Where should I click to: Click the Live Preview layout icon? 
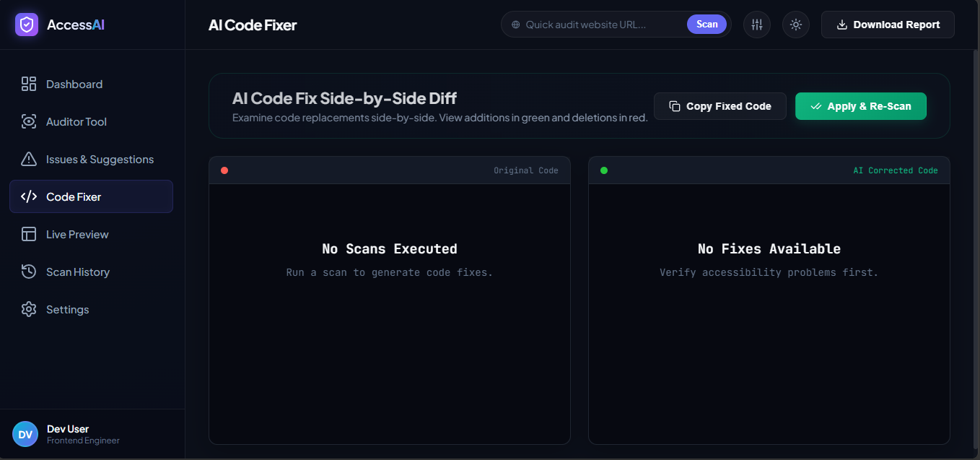tap(29, 234)
